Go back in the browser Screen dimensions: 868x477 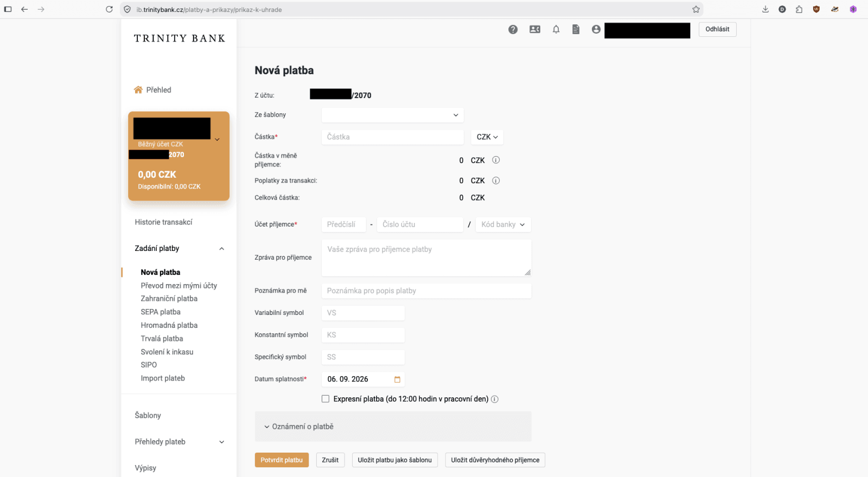click(24, 9)
